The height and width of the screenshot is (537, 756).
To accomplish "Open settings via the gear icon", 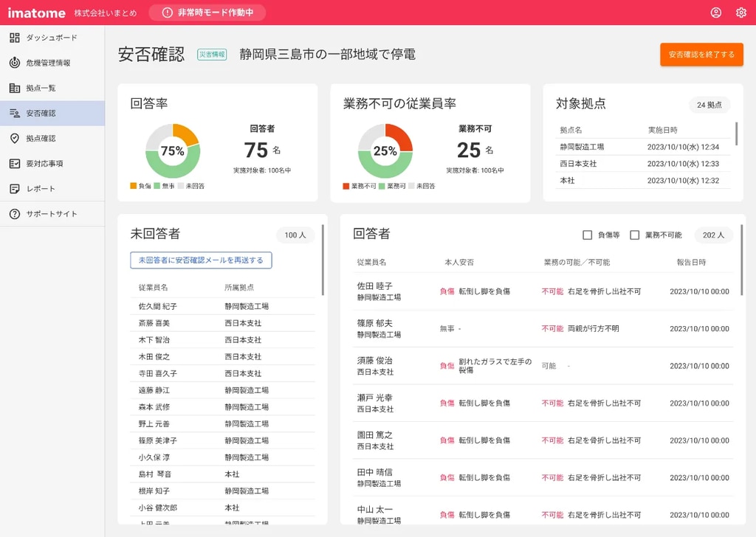I will click(x=740, y=13).
